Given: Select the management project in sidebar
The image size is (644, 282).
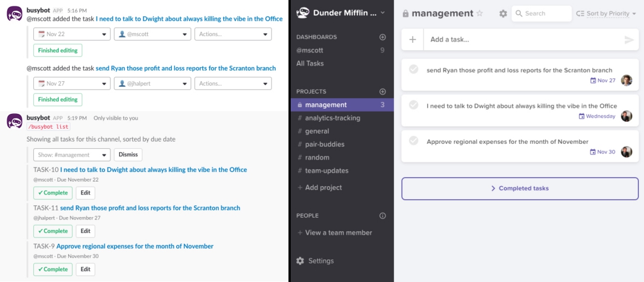Looking at the screenshot, I should [341, 105].
